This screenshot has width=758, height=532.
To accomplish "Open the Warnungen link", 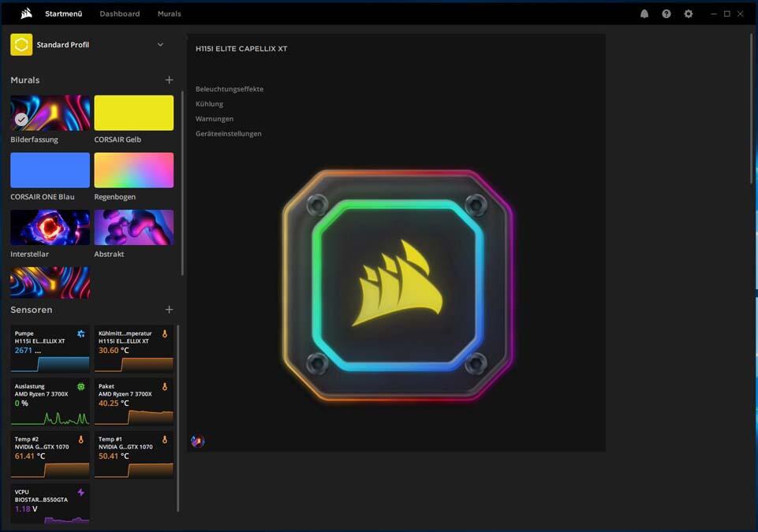I will coord(215,119).
